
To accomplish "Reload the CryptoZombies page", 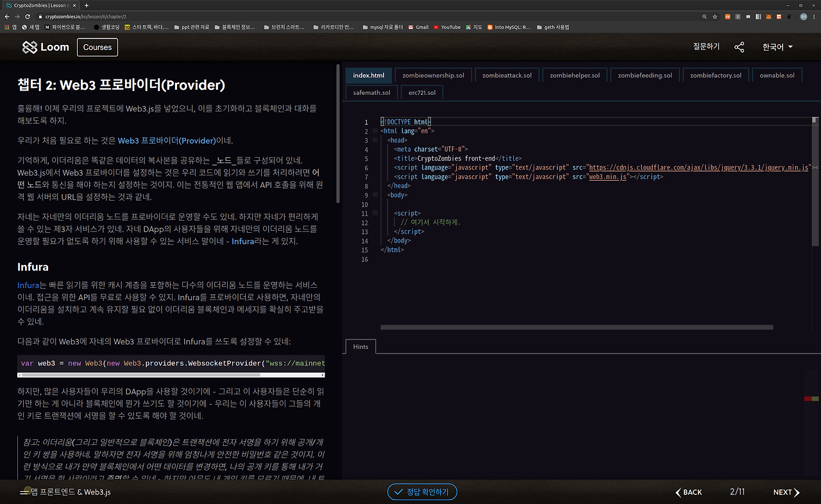I will [x=28, y=16].
